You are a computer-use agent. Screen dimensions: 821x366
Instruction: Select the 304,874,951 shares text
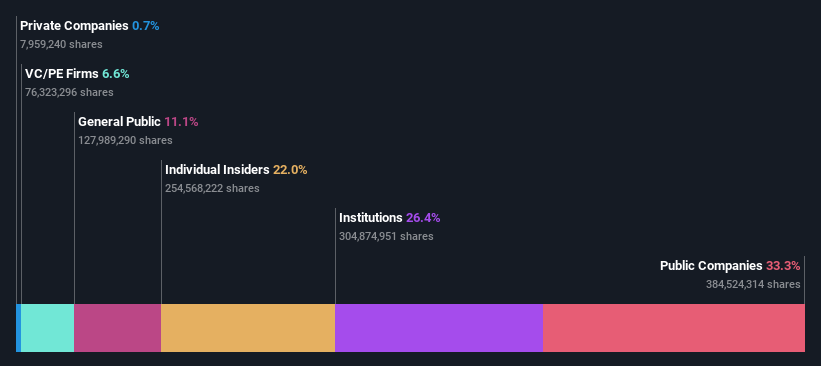pos(386,236)
